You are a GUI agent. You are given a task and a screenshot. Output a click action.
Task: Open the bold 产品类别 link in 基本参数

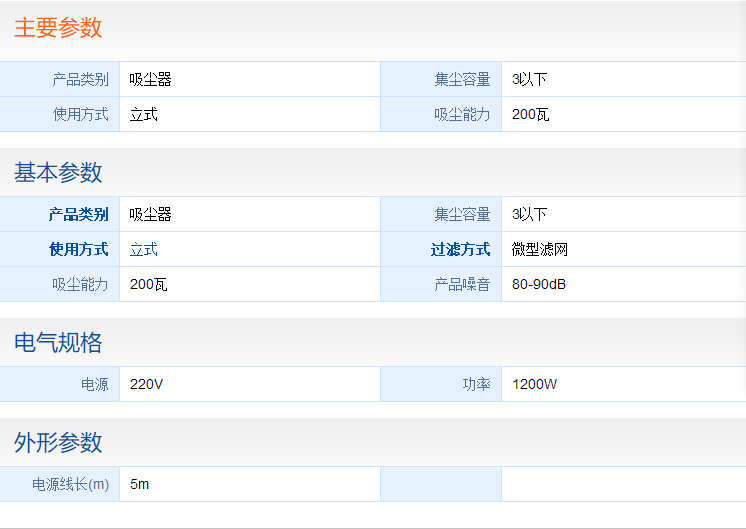78,214
